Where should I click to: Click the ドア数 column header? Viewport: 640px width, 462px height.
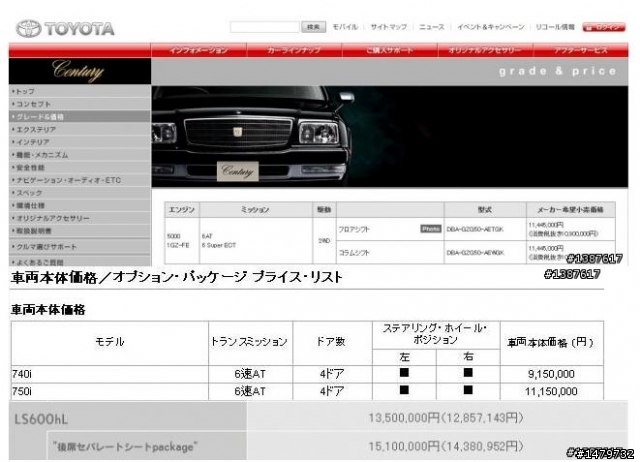[332, 342]
